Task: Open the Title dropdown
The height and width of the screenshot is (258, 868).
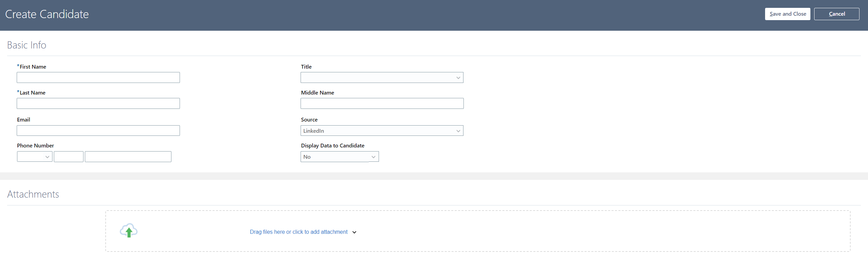Action: click(x=382, y=77)
